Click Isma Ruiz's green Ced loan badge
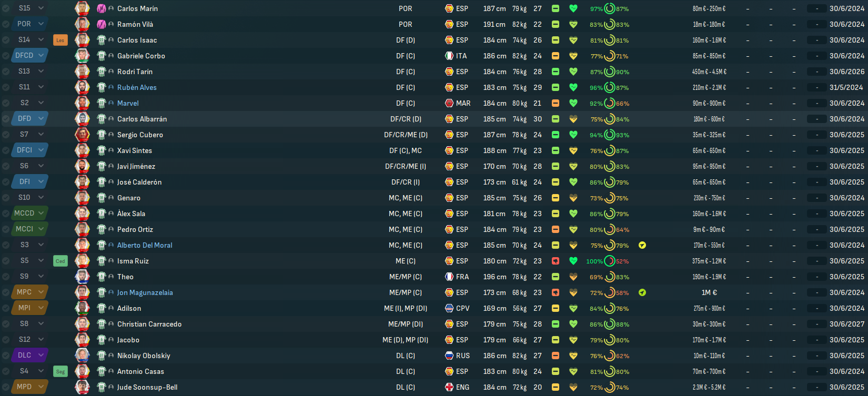The height and width of the screenshot is (396, 868). coord(60,261)
